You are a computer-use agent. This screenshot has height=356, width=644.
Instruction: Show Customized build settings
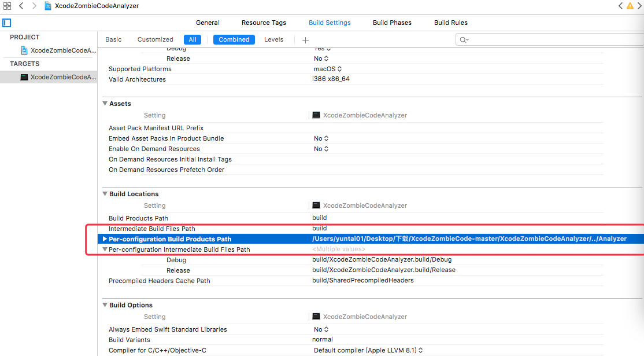click(x=156, y=39)
